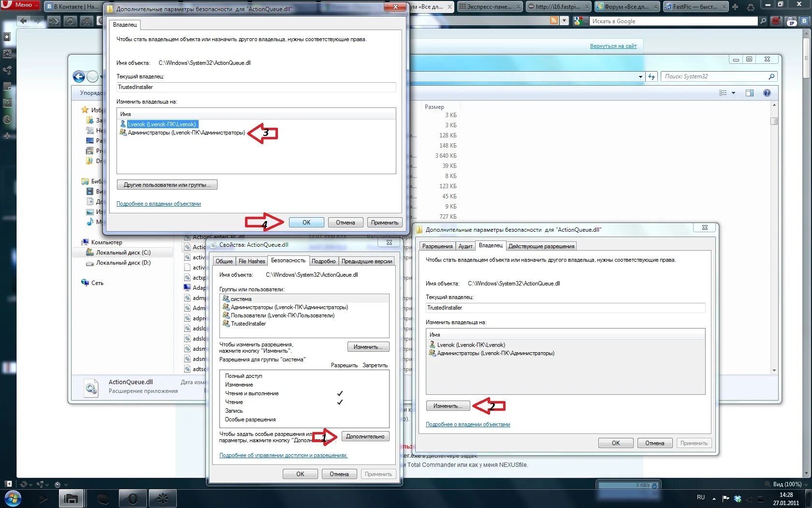The height and width of the screenshot is (508, 812).
Task: Click Изменить... button in right security dialog
Action: [x=448, y=406]
